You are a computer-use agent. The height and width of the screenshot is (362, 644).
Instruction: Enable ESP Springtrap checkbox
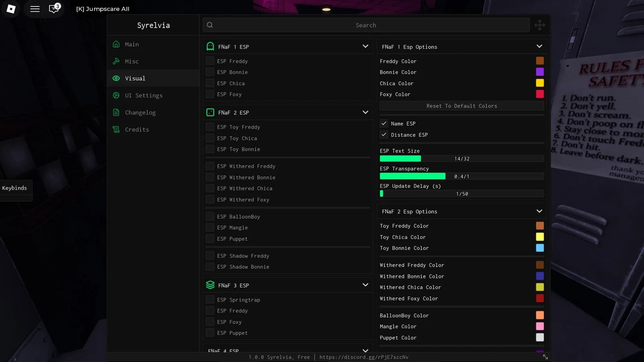pyautogui.click(x=210, y=300)
